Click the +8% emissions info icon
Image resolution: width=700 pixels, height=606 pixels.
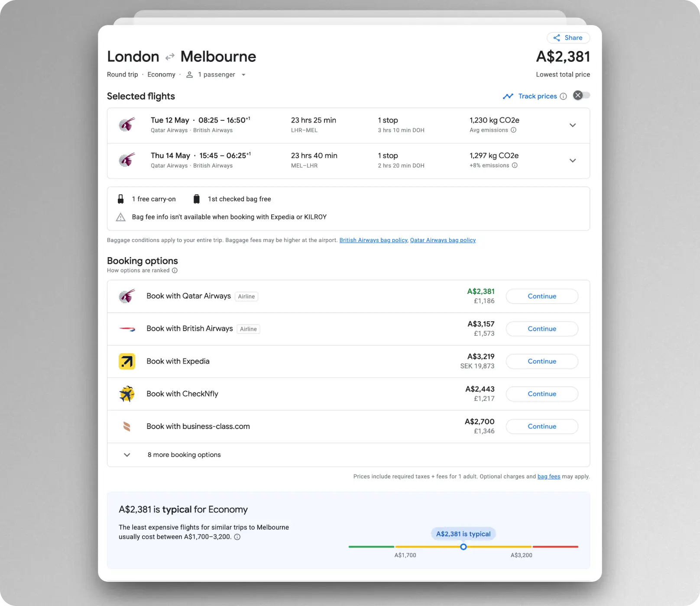[x=515, y=165]
